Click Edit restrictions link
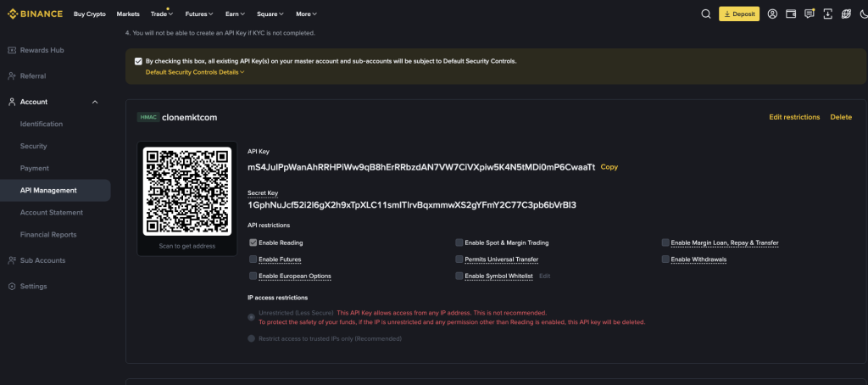 [x=794, y=117]
